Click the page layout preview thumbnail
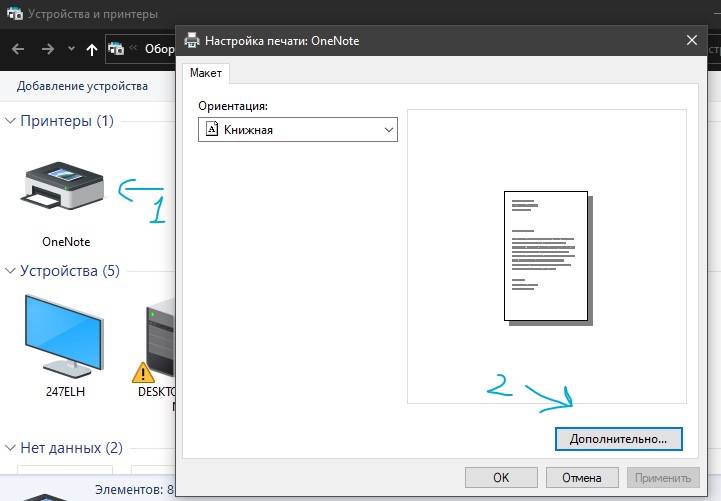The image size is (721, 501). 548,257
